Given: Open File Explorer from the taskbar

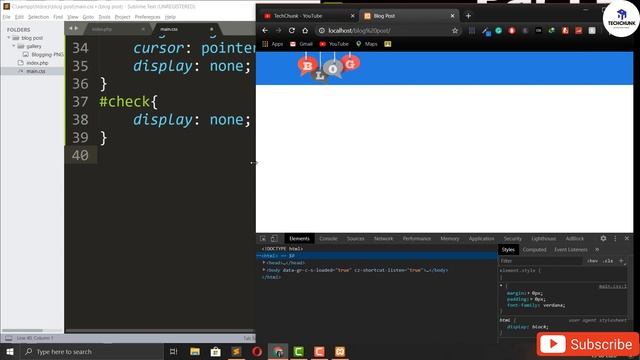Looking at the screenshot, I should [195, 351].
